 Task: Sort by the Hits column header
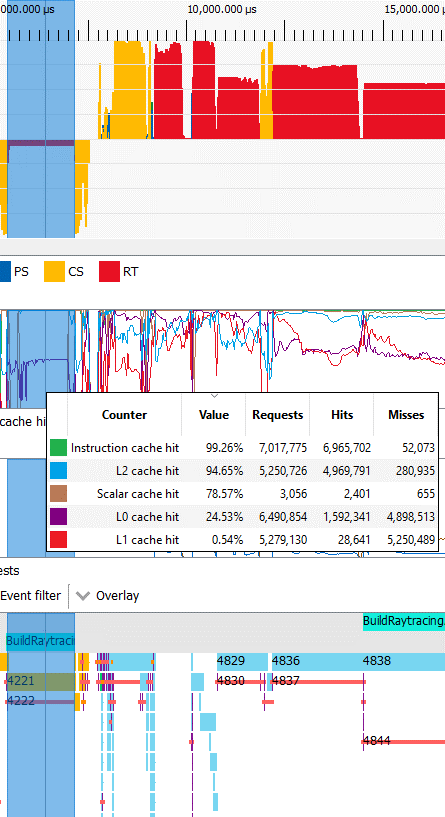click(x=342, y=415)
